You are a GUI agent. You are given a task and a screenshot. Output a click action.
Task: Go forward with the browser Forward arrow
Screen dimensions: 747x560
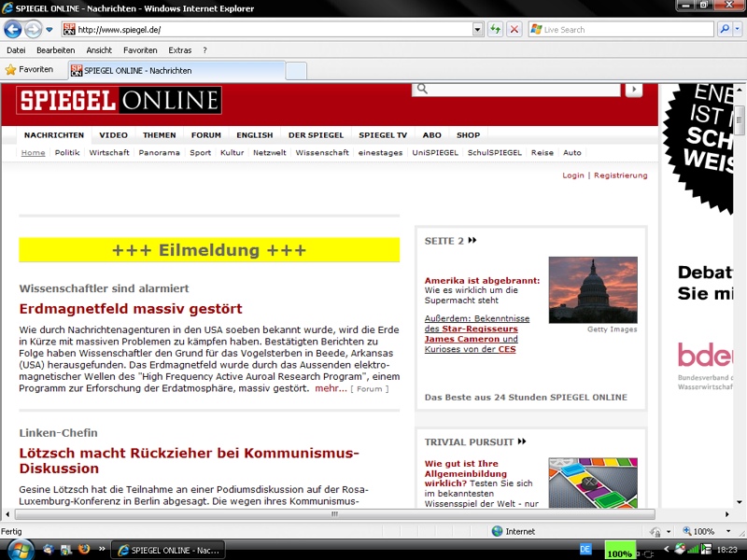(33, 30)
